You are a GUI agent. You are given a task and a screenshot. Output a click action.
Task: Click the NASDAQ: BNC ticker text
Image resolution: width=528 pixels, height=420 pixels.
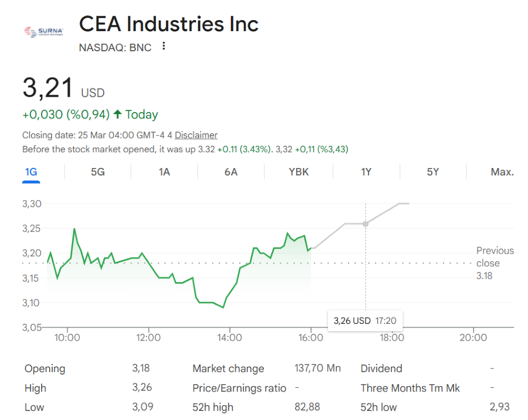pos(115,48)
